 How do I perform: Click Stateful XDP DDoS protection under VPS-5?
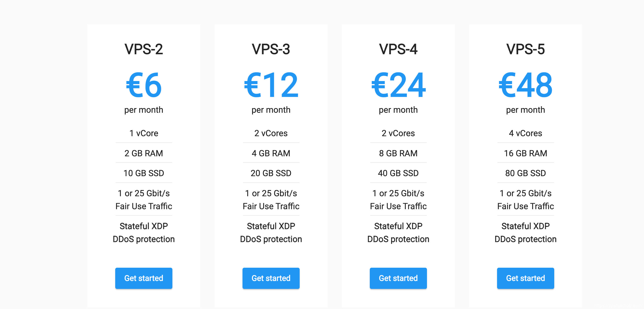[525, 232]
